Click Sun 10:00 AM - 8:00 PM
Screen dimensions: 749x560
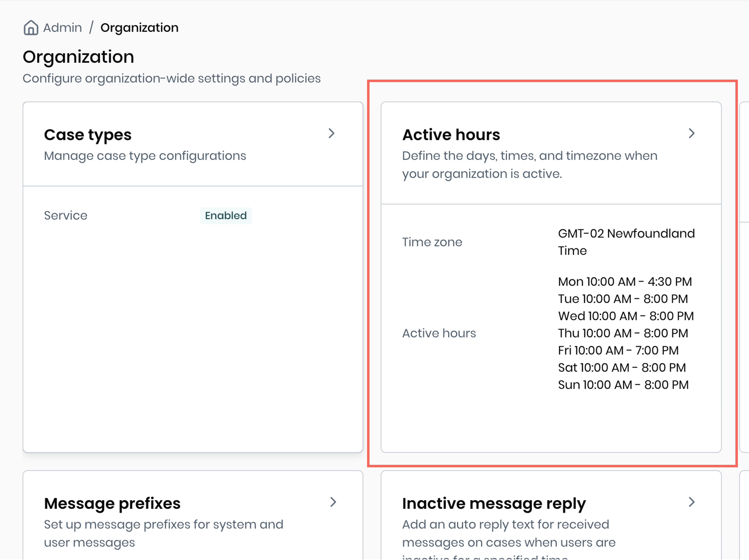pos(623,385)
